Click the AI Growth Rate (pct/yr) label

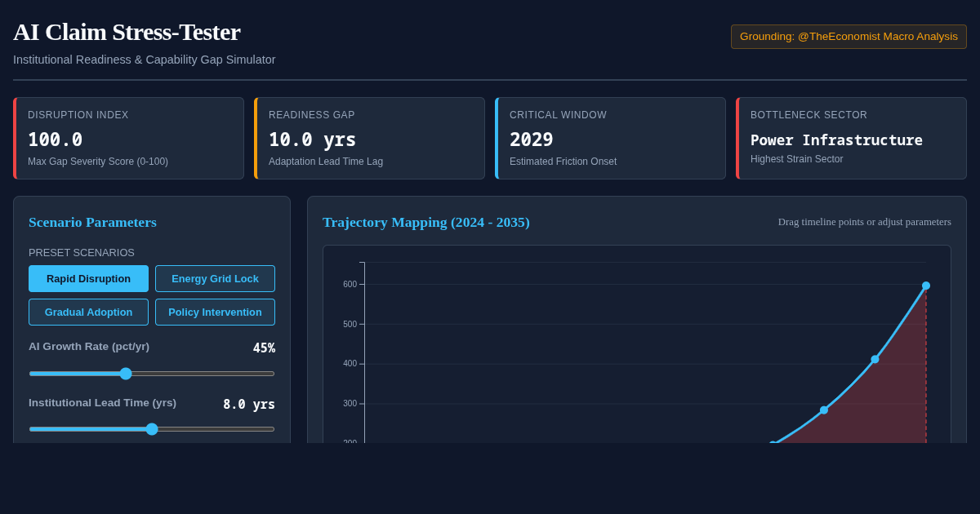(89, 347)
